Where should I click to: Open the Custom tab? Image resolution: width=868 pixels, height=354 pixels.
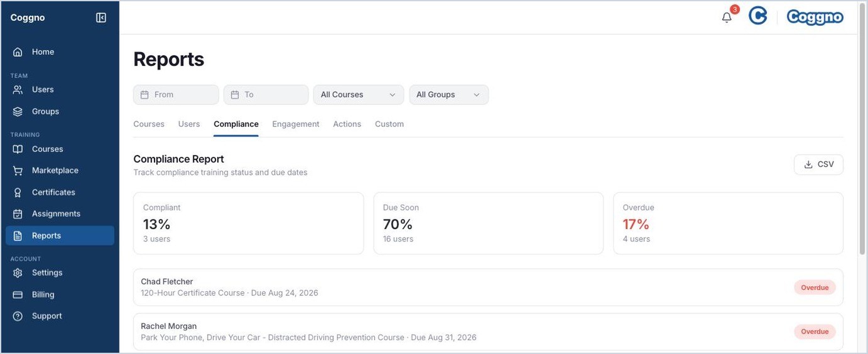pyautogui.click(x=389, y=124)
